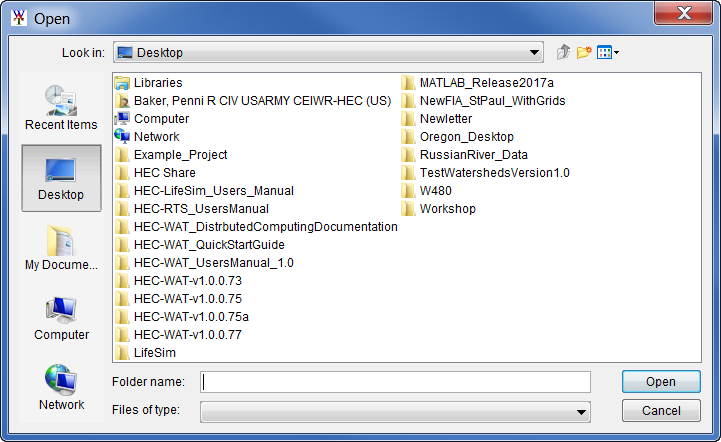
Task: Click the Cancel button
Action: tap(661, 410)
